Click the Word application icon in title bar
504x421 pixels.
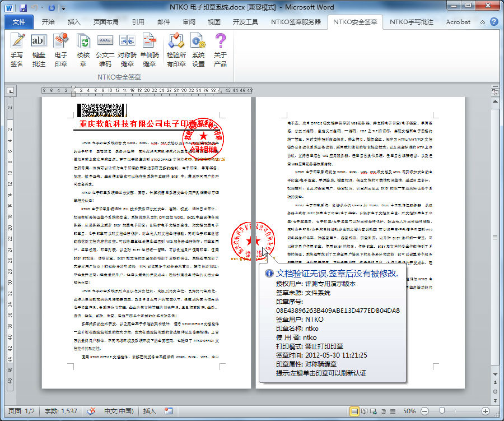(9, 8)
